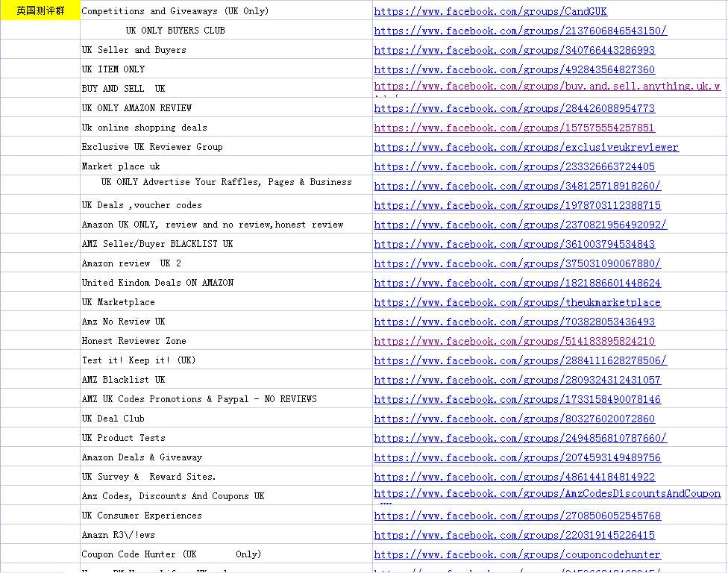This screenshot has height=573, width=728.
Task: Select cell 'Amazon Deals & Giveaway'
Action: (x=226, y=457)
